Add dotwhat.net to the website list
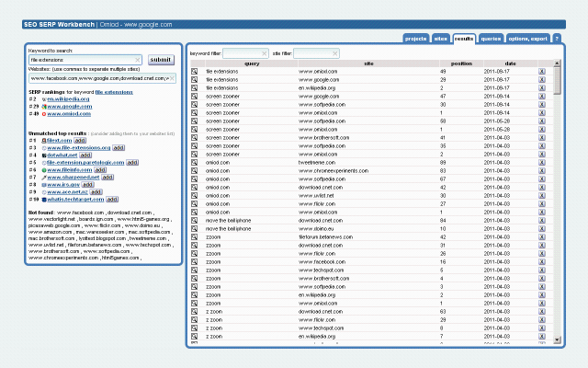 pyautogui.click(x=85, y=155)
